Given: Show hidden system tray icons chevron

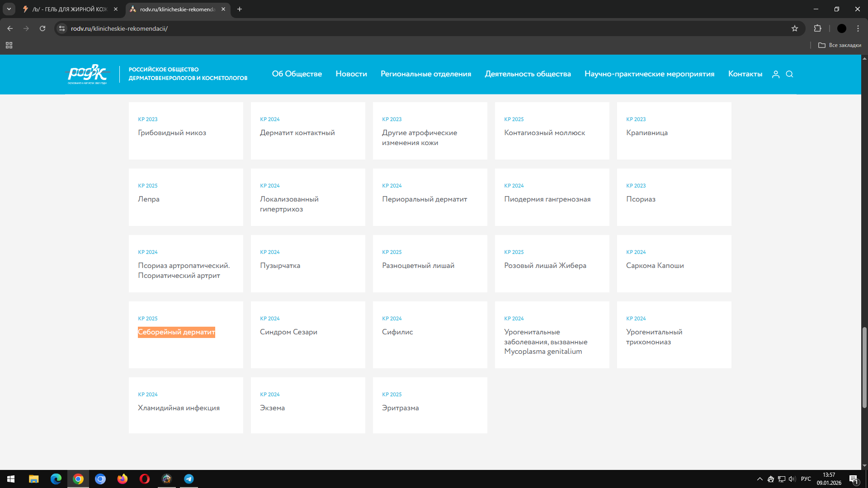Looking at the screenshot, I should pyautogui.click(x=759, y=479).
